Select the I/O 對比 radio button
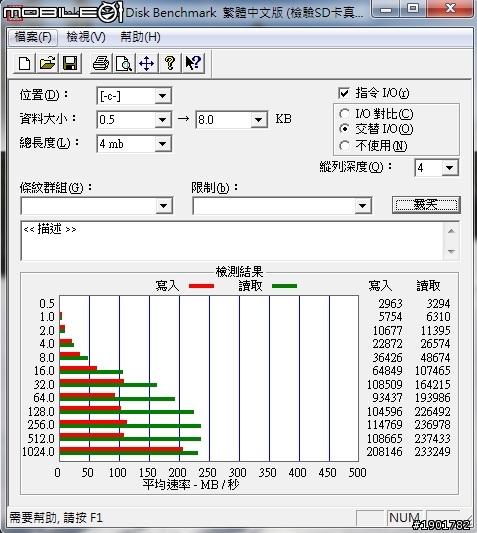 coord(344,114)
